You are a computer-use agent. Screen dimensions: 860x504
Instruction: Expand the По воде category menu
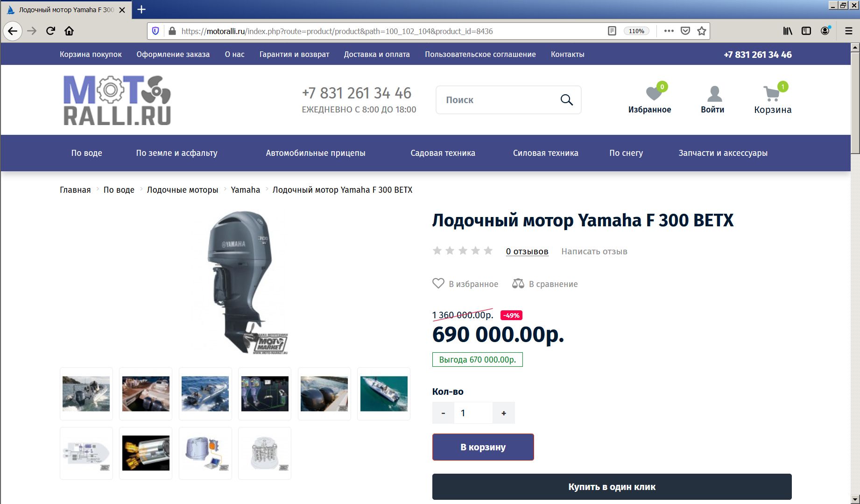[87, 153]
